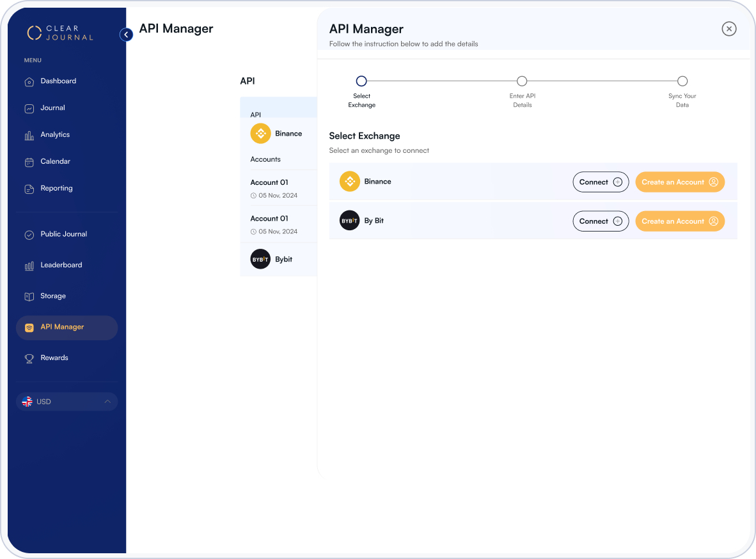Viewport: 756px width, 559px height.
Task: Select the Public Journal menu item
Action: coord(63,234)
